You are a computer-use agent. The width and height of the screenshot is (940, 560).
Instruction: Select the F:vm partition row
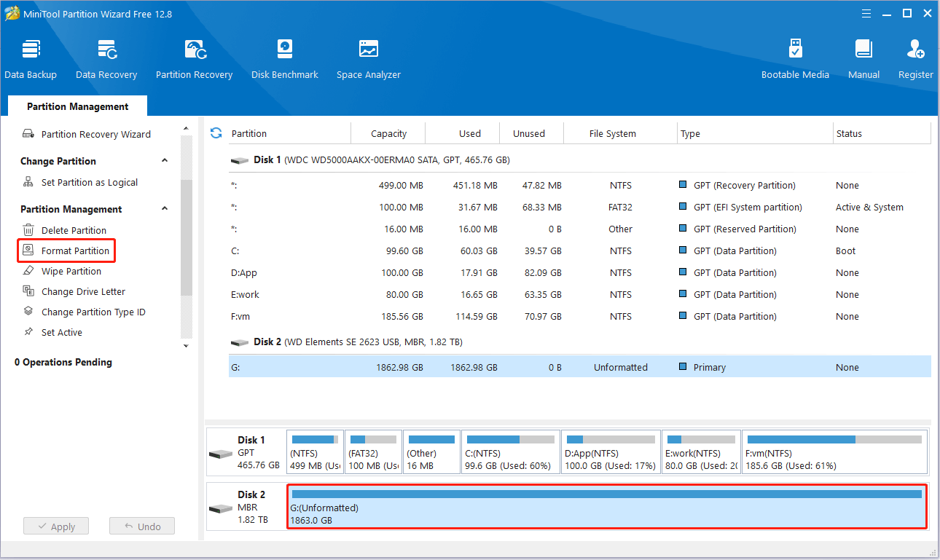[579, 316]
